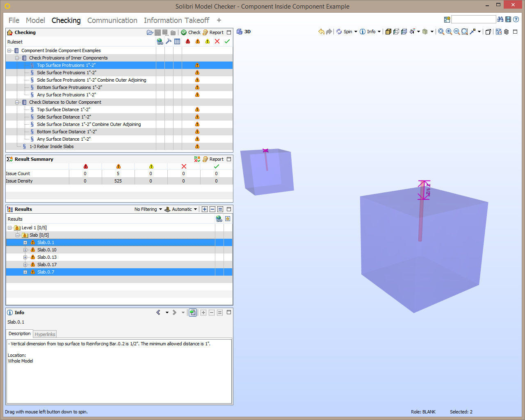Click the red rejected X in Ruleset header
This screenshot has width=525, height=420.
(217, 41)
